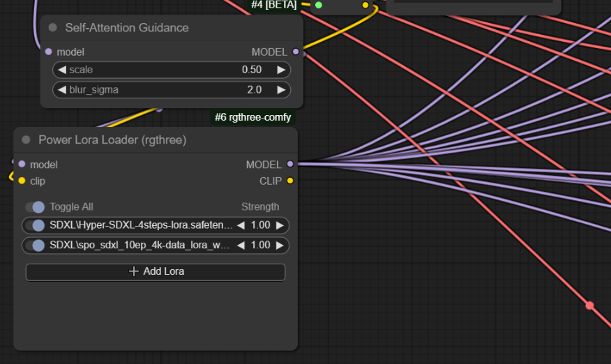The height and width of the screenshot is (364, 611).
Task: Click the blur_sigma value field 2.0
Action: pos(255,90)
